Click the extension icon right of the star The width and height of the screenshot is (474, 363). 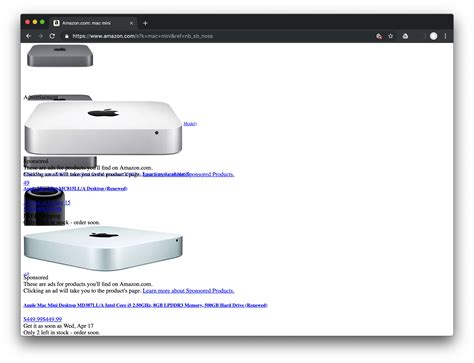click(x=405, y=36)
